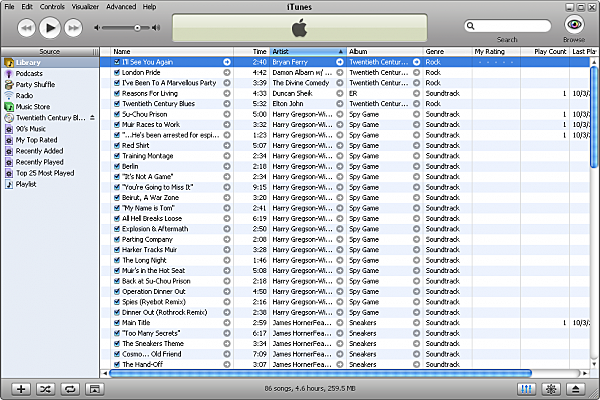Select Radio in the Source list
Screen dimensions: 600x400
[50, 96]
